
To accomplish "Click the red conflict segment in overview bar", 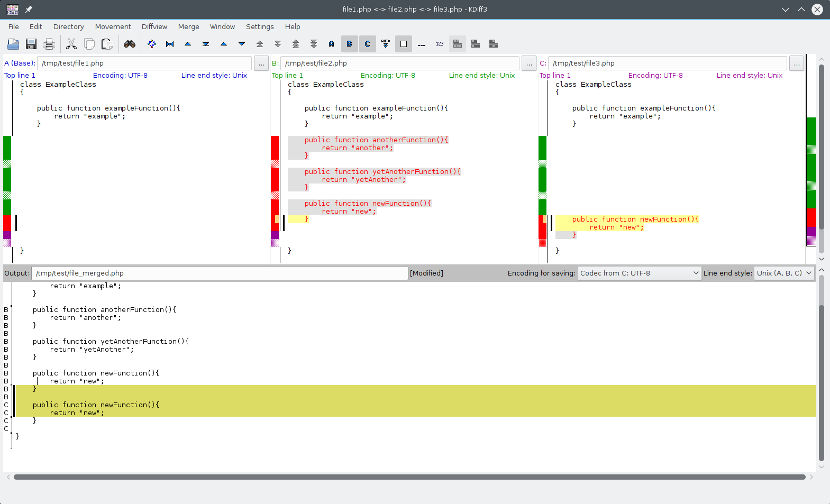I will (811, 217).
